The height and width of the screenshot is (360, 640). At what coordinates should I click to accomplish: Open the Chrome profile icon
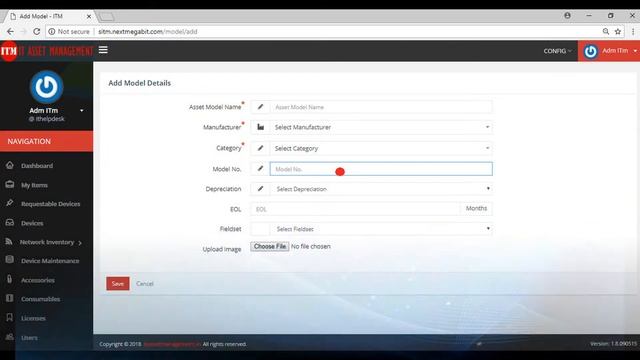(567, 16)
